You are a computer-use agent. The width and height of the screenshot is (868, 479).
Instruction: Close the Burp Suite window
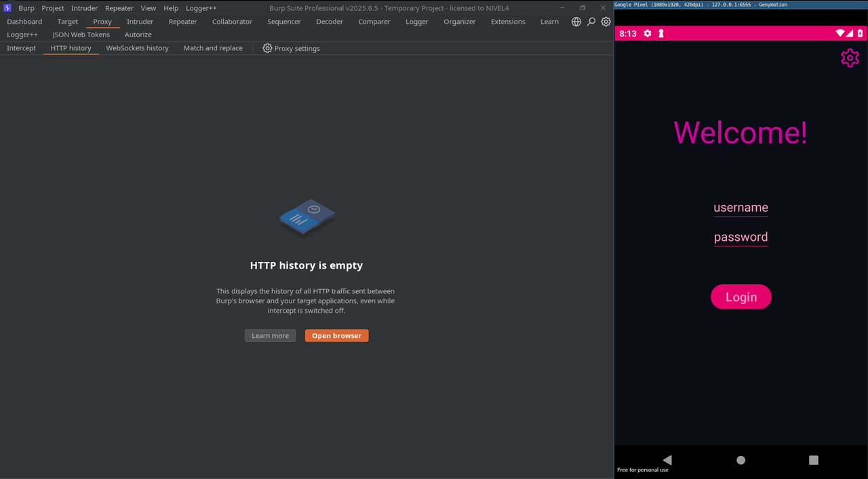coord(603,8)
